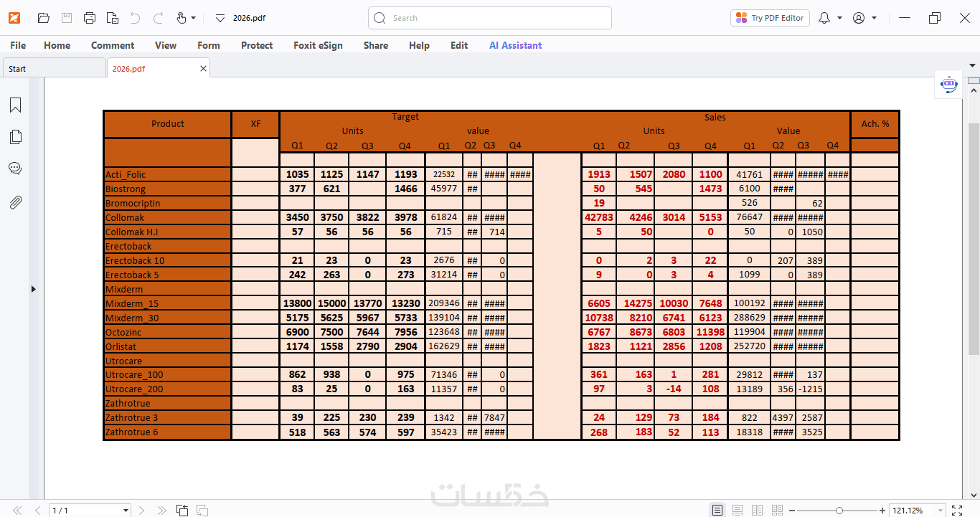
Task: Open the Home tab
Action: coord(57,45)
